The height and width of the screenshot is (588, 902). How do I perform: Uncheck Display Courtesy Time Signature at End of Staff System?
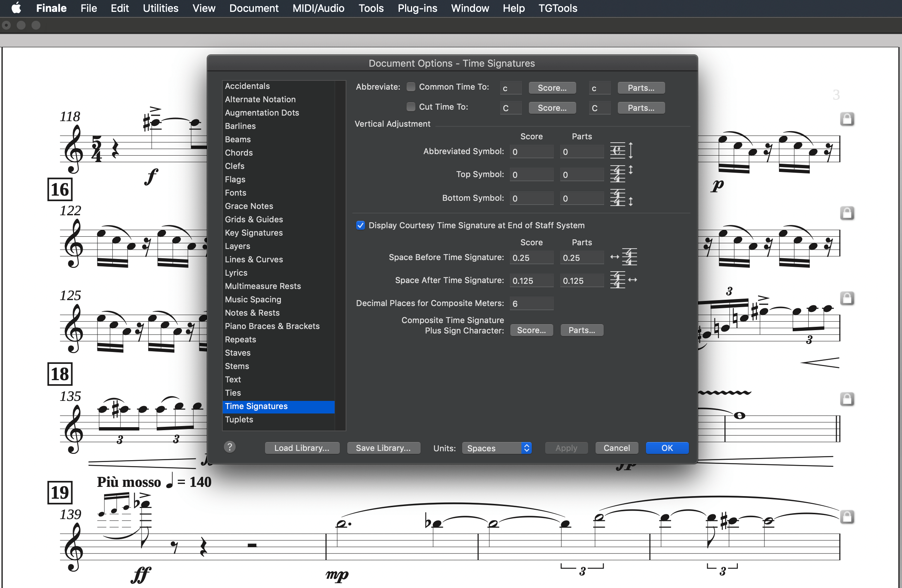(x=360, y=225)
